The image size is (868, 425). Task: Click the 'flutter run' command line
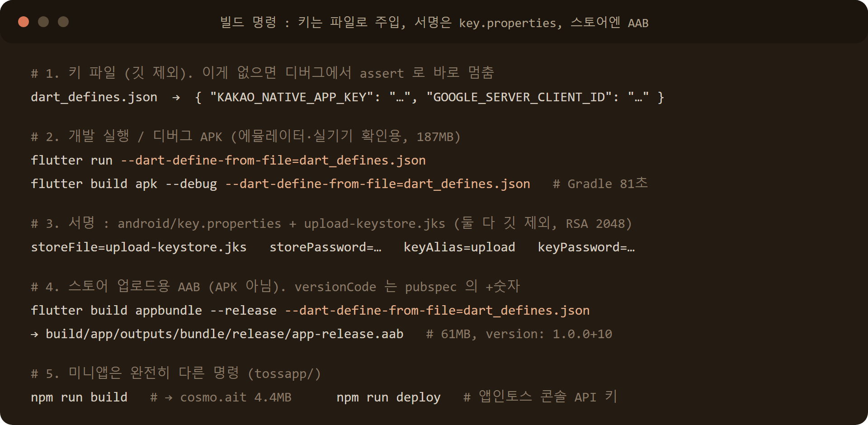click(x=228, y=161)
